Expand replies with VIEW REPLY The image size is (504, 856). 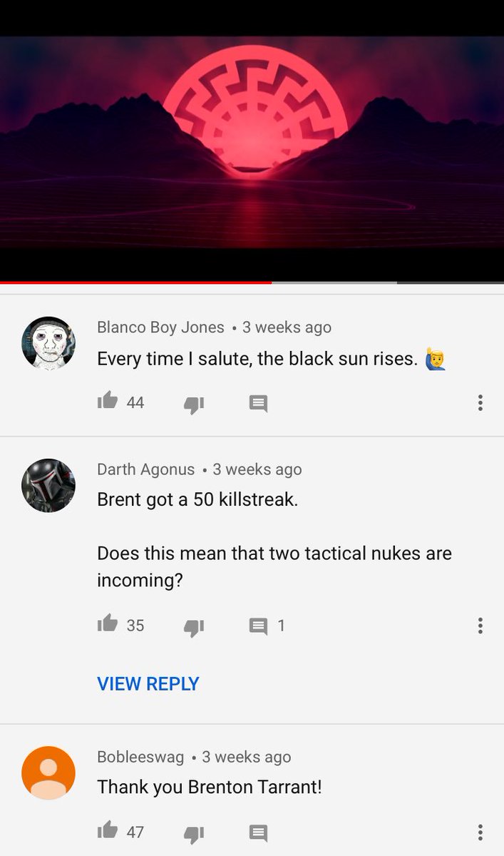pyautogui.click(x=148, y=683)
